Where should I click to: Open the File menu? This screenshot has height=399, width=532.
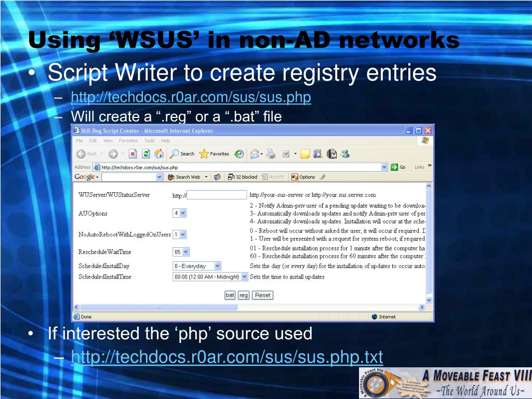tap(79, 140)
